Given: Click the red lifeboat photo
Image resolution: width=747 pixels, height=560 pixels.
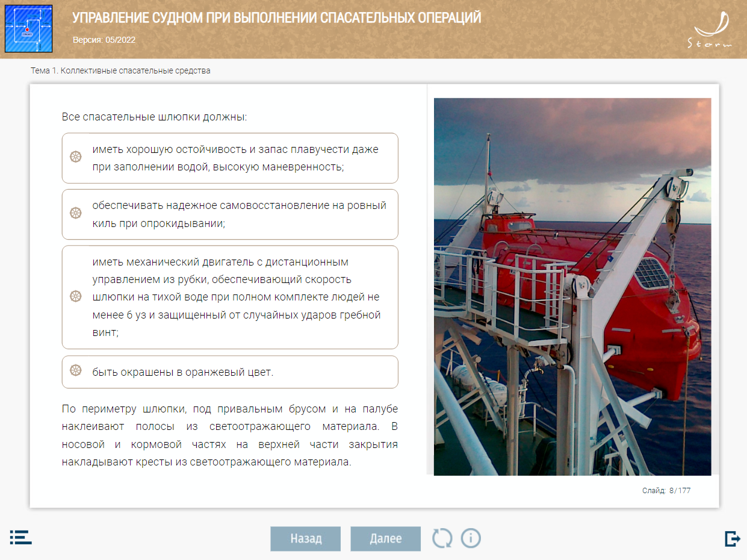Looking at the screenshot, I should [572, 287].
